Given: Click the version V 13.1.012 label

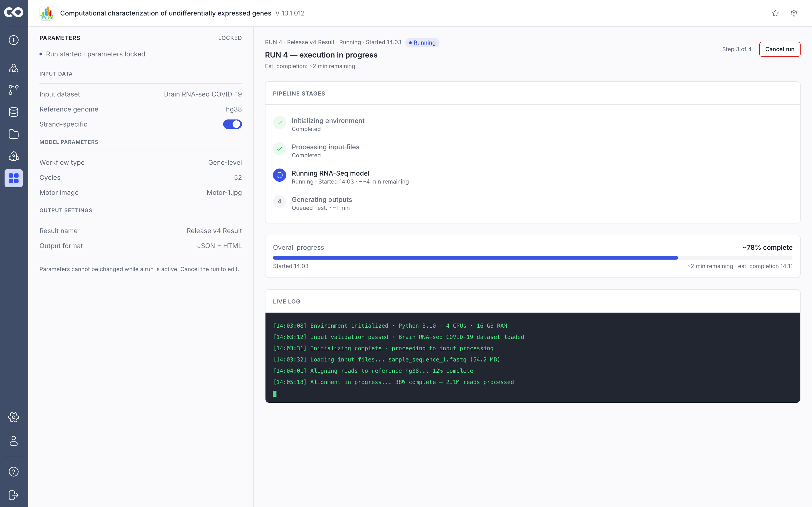Looking at the screenshot, I should click(290, 13).
